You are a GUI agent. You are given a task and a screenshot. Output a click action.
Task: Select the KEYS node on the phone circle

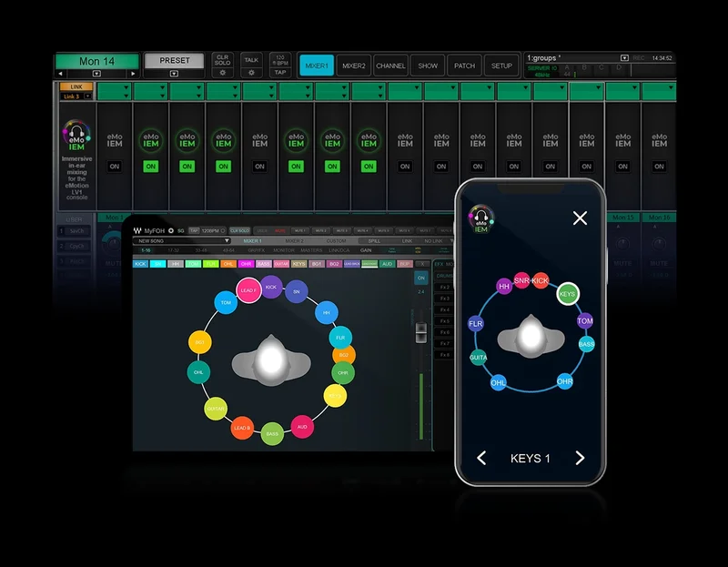[x=567, y=294]
